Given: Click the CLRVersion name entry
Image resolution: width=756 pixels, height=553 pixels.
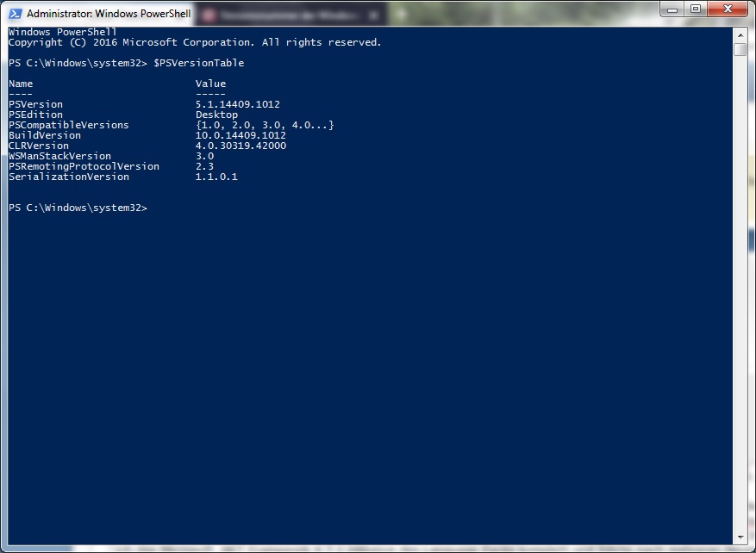Looking at the screenshot, I should tap(39, 146).
